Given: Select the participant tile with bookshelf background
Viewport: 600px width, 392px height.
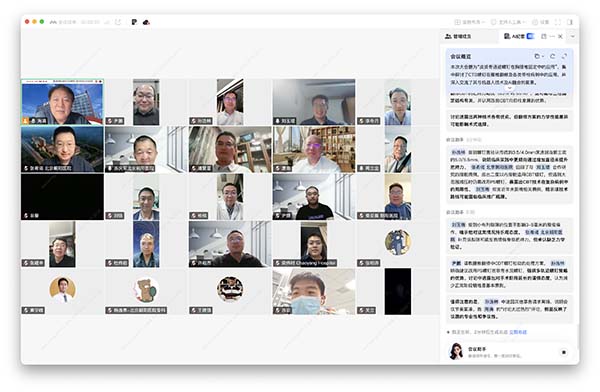Looking at the screenshot, I should [x=314, y=149].
